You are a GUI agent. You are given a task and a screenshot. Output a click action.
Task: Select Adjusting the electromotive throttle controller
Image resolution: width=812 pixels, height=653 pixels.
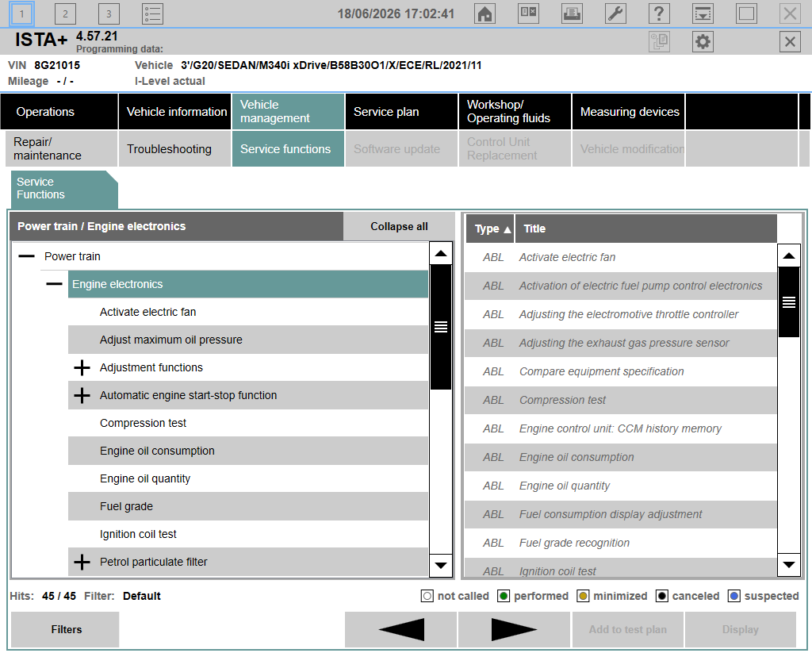620,314
